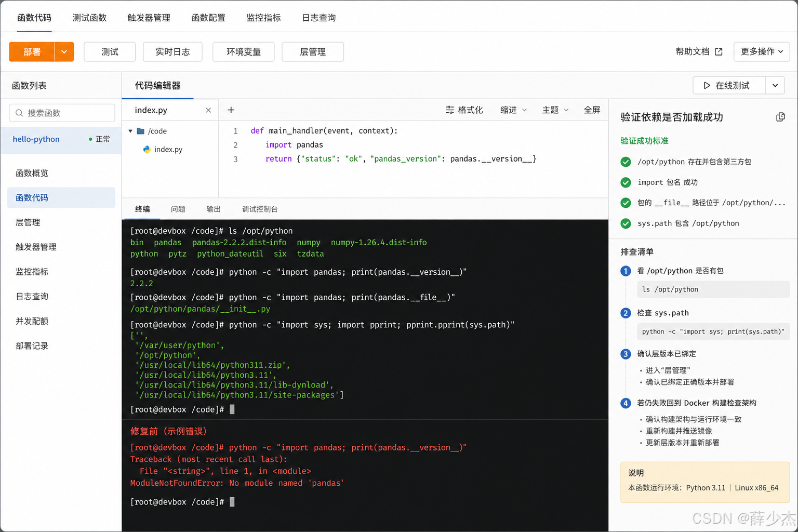Viewport: 798px width, 532px height.
Task: Open the 缩进 indentation dropdown
Action: tap(513, 110)
